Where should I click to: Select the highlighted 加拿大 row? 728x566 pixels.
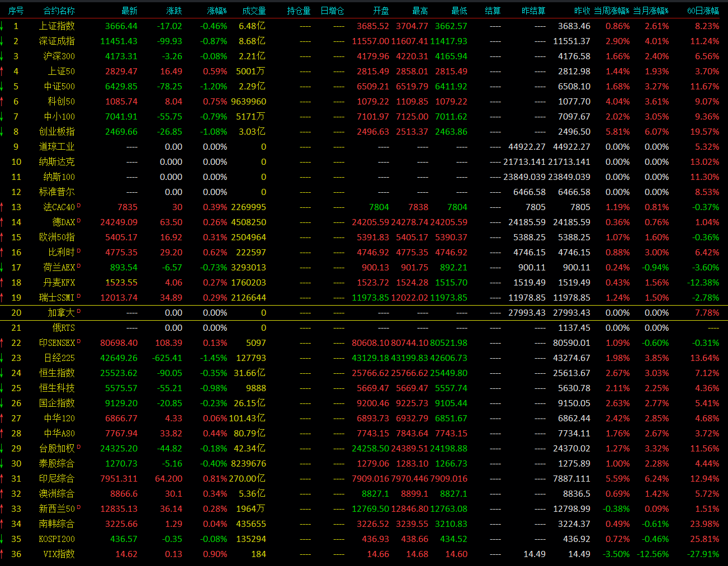(x=61, y=313)
